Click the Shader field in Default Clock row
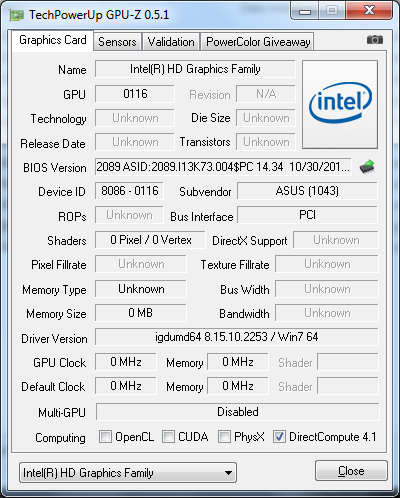Image resolution: width=400 pixels, height=498 pixels. tap(348, 386)
